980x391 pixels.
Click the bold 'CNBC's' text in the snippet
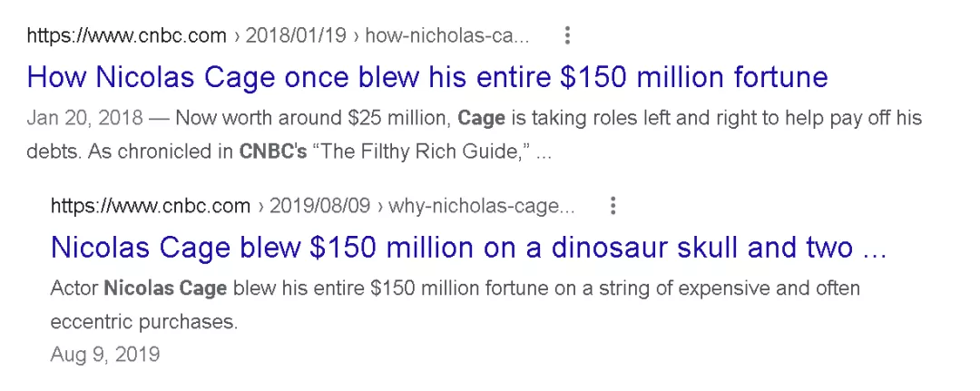tap(273, 152)
